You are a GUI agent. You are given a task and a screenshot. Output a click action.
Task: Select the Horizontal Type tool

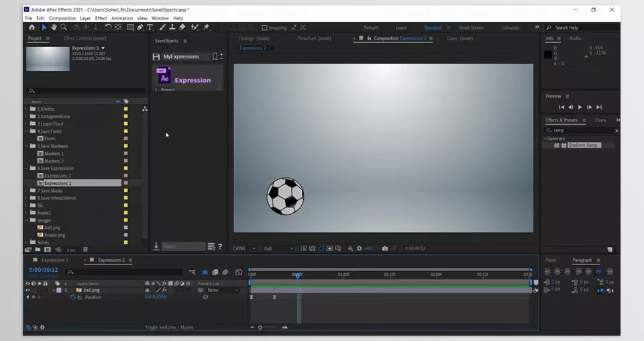(150, 27)
